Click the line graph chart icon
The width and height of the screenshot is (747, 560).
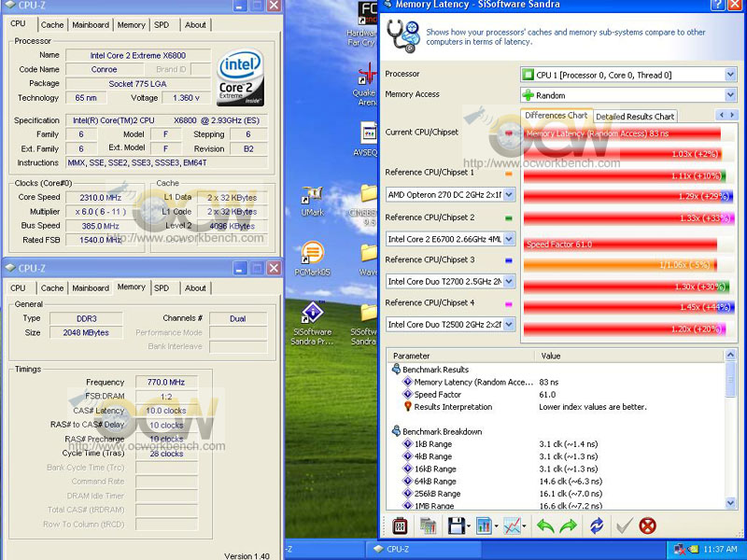(x=512, y=525)
